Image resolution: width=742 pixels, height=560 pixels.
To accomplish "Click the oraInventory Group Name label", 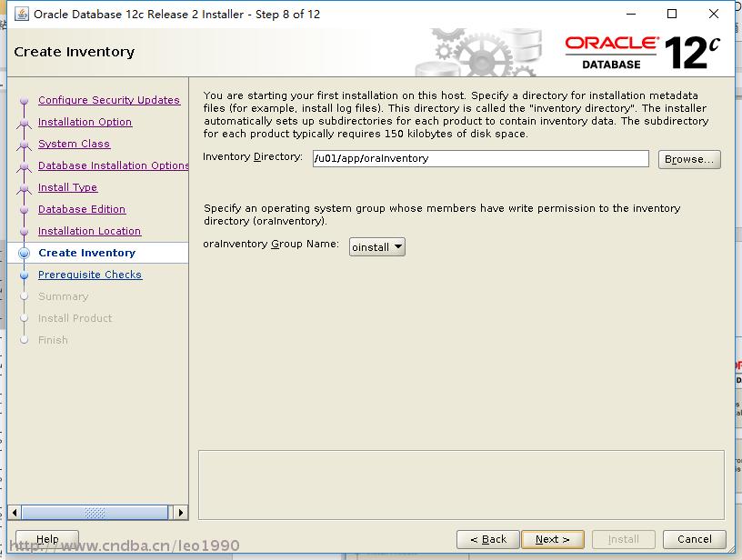I will [271, 244].
